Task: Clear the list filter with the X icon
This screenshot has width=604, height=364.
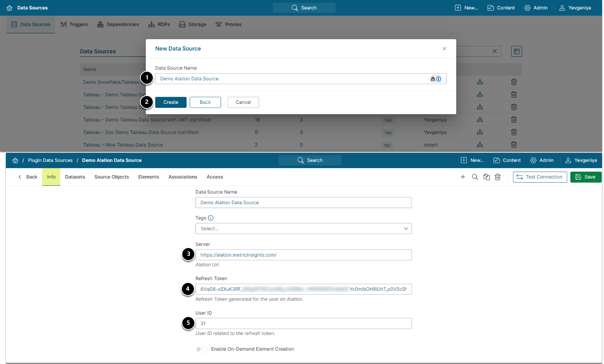Action: click(495, 51)
